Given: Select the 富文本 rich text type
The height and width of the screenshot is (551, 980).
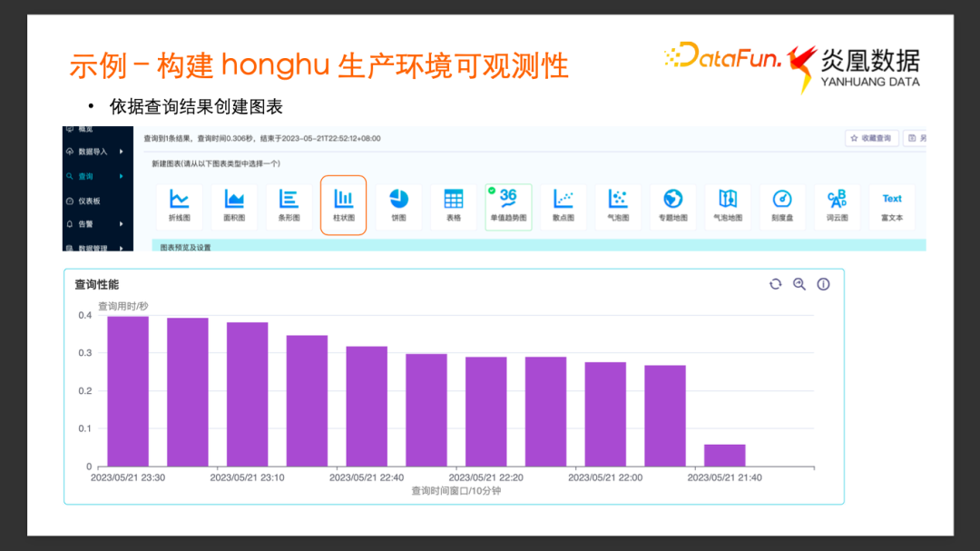Looking at the screenshot, I should tap(892, 206).
